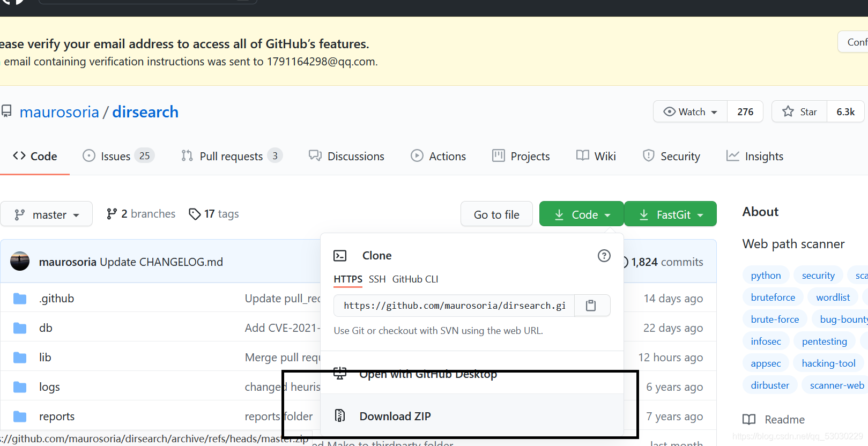Open the Pull requests tab
Viewport: 868px width, 446px height.
tap(232, 156)
